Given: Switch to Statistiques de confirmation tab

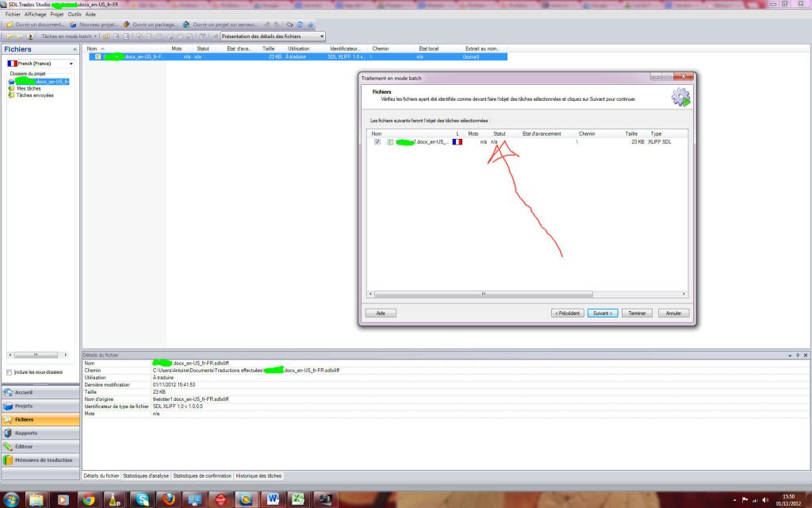Looking at the screenshot, I should pos(202,476).
